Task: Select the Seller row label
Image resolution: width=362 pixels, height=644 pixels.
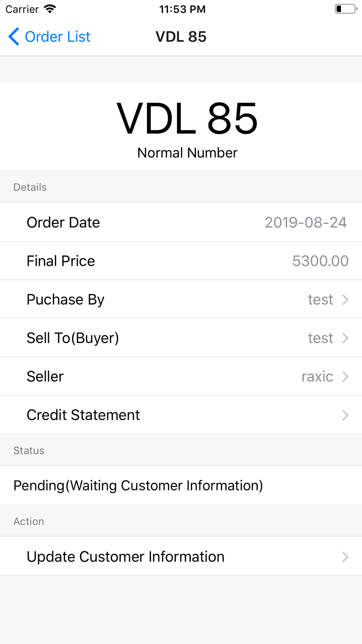Action: (45, 376)
